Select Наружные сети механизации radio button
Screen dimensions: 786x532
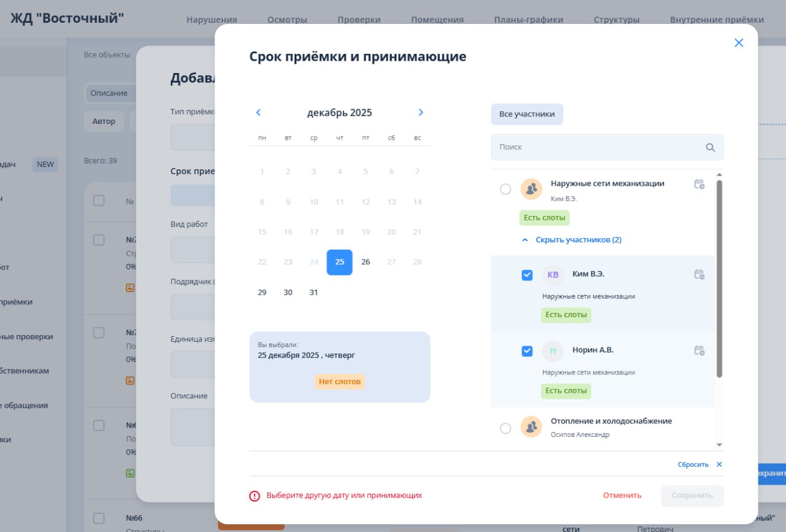(505, 189)
